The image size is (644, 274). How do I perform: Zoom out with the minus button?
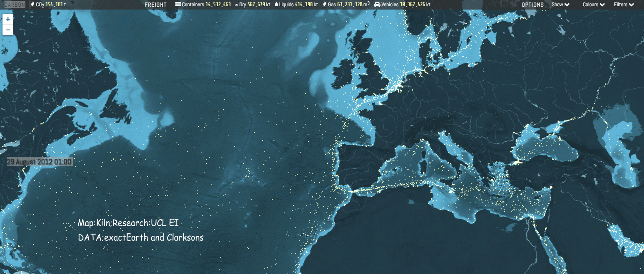pyautogui.click(x=8, y=30)
